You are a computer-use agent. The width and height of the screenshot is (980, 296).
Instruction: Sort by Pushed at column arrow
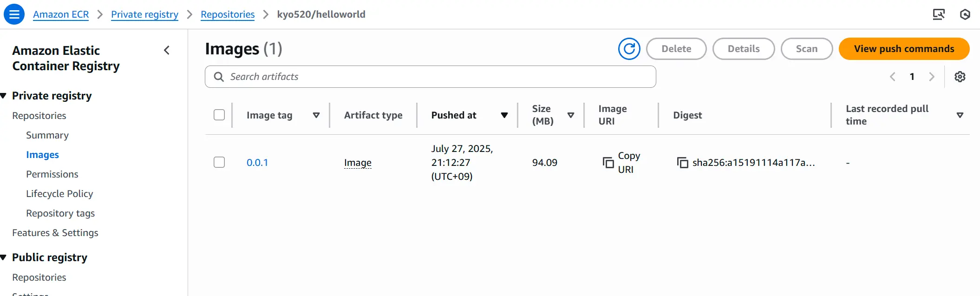click(504, 115)
